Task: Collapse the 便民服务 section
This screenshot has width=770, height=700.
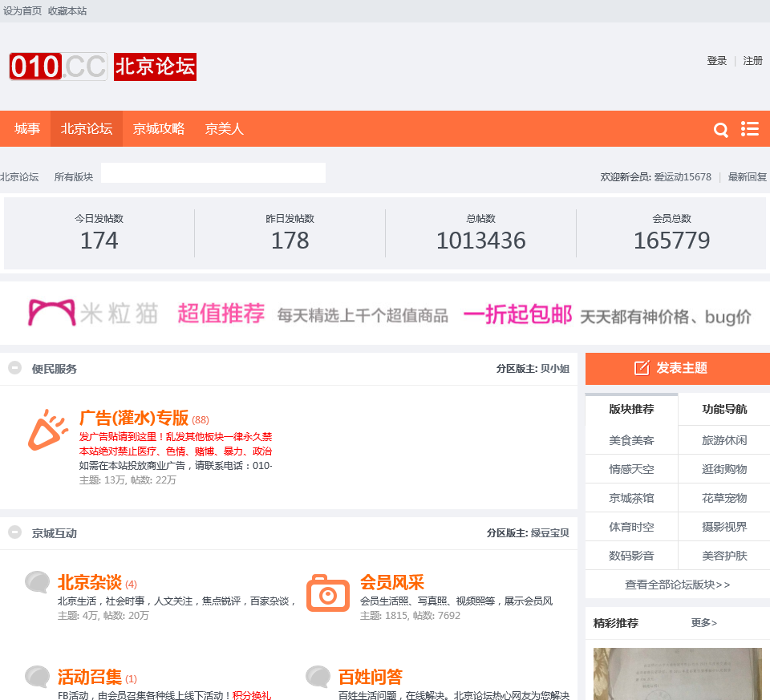Action: pos(14,368)
